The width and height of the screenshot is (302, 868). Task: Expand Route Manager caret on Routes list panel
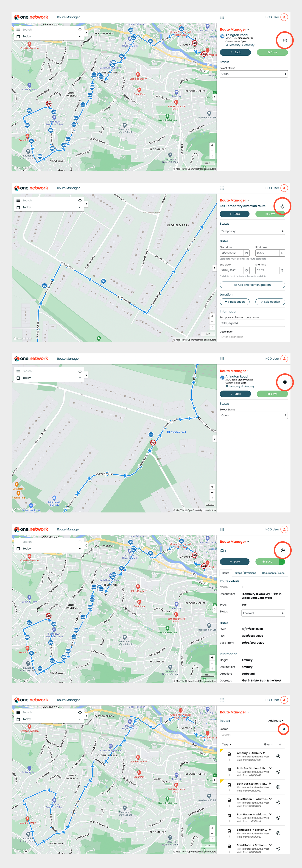(248, 712)
